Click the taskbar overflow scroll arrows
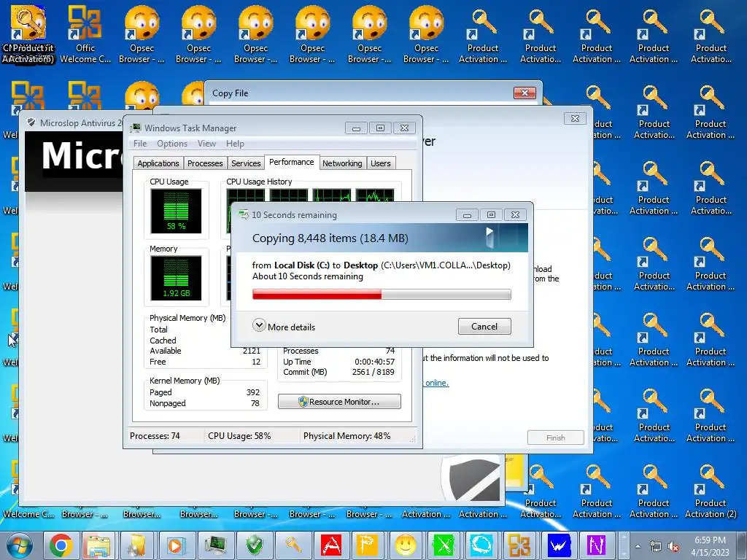 623,545
